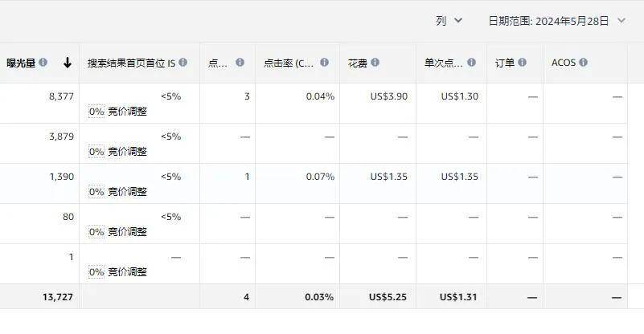This screenshot has height=334, width=644.
Task: Sort by the 订单 column header
Action: coord(505,63)
